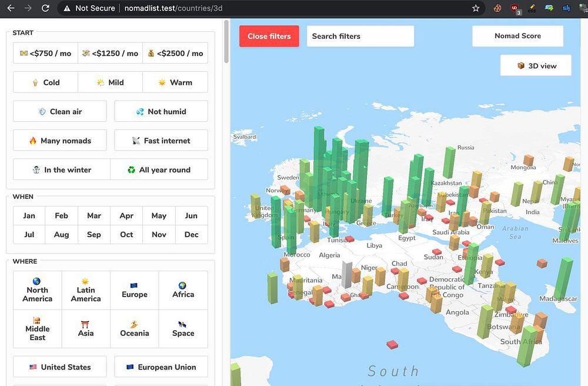This screenshot has height=386, width=588.
Task: Choose Dec month filter
Action: tap(191, 234)
